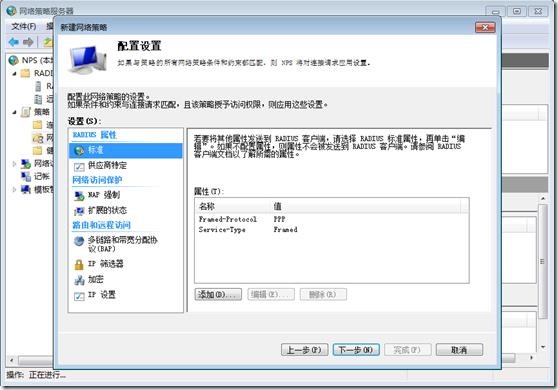Select the 加密 settings item
This screenshot has height=390, width=558.
pyautogui.click(x=89, y=280)
